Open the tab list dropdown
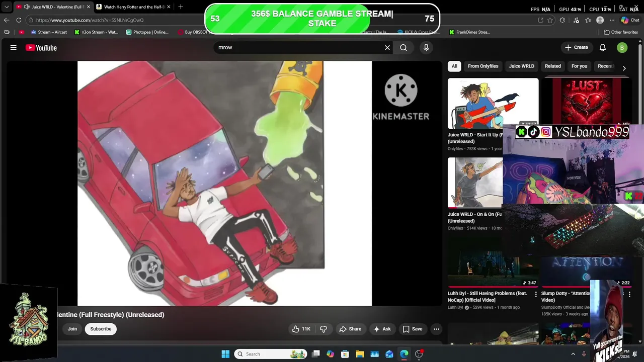The width and height of the screenshot is (644, 362). [6, 7]
